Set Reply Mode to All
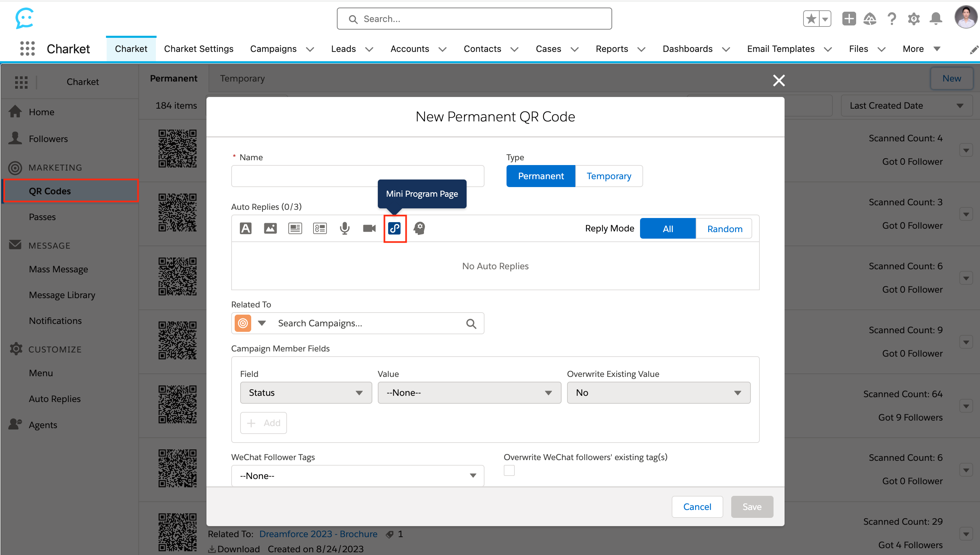 668,229
